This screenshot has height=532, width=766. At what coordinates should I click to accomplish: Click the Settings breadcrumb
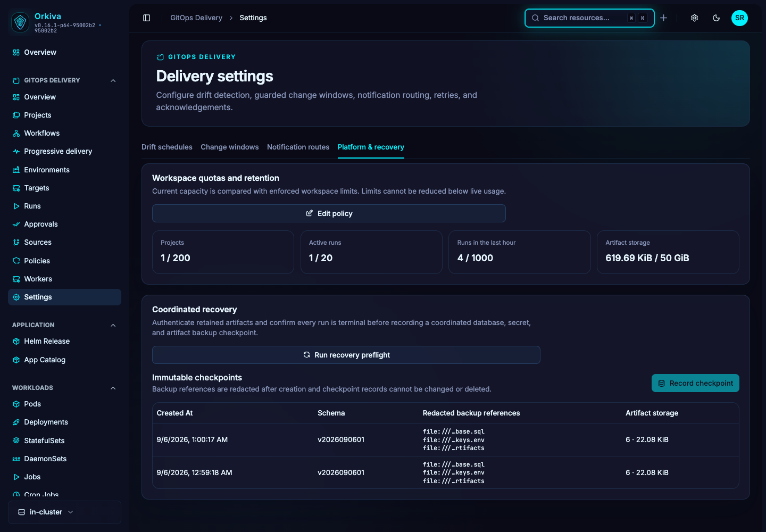click(253, 18)
